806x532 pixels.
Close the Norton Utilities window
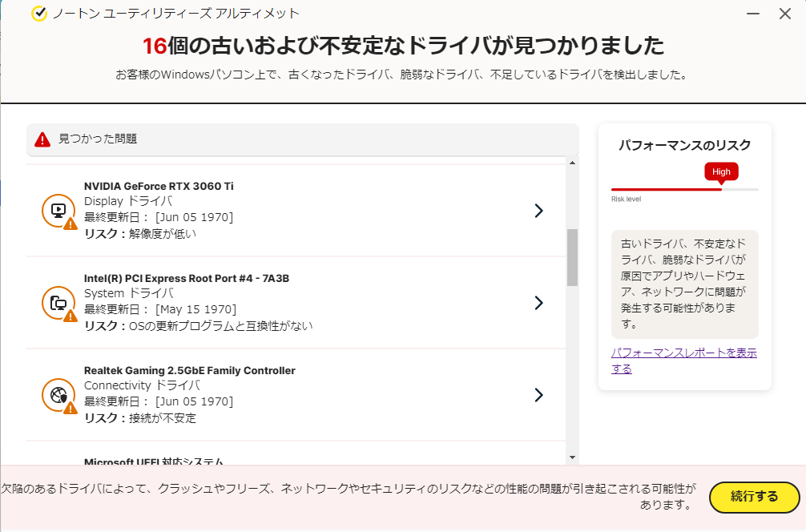click(x=785, y=14)
